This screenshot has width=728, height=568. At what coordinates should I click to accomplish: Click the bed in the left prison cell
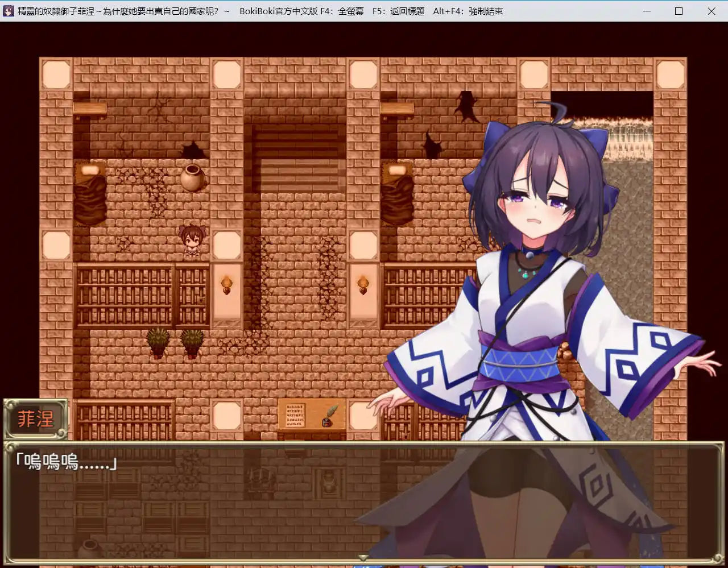click(x=90, y=194)
